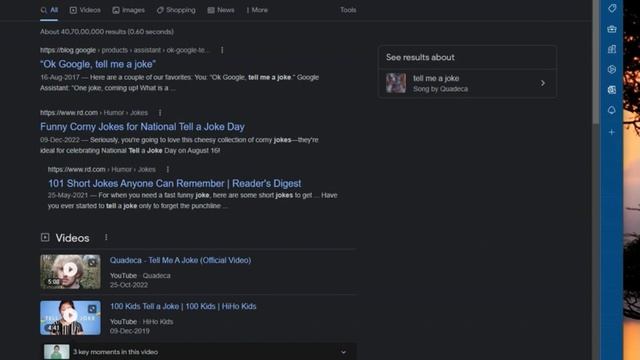Click the page vertical scrollbar thumb
The height and width of the screenshot is (360, 640).
click(596, 61)
